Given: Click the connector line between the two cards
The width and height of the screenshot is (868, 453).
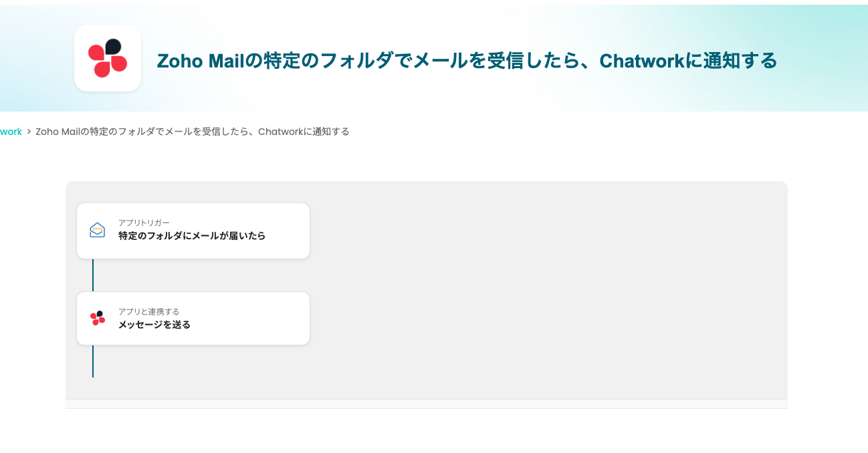Looking at the screenshot, I should (93, 275).
